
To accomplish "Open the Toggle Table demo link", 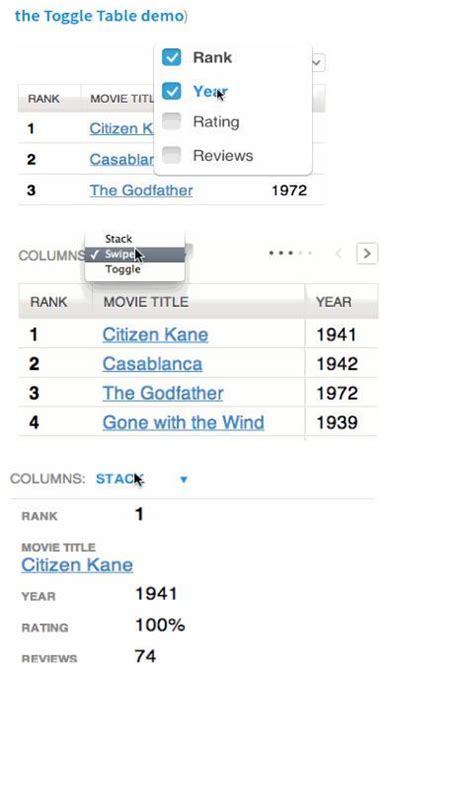I will (x=99, y=16).
